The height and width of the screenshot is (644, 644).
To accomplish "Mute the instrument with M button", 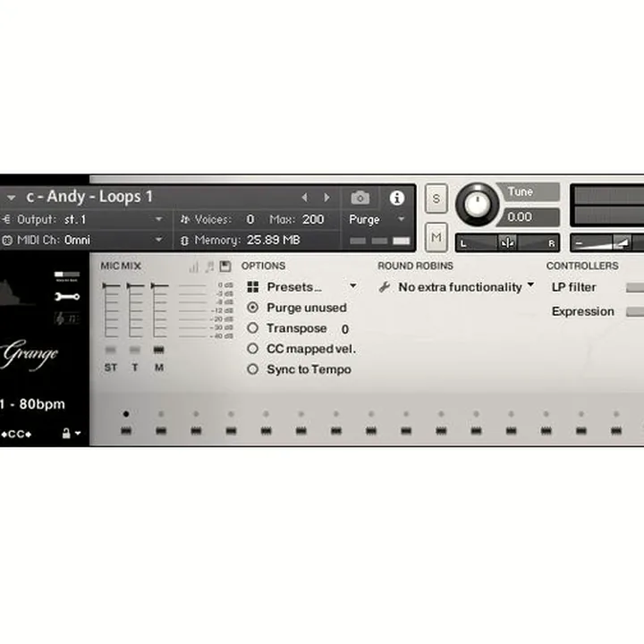I will (436, 237).
